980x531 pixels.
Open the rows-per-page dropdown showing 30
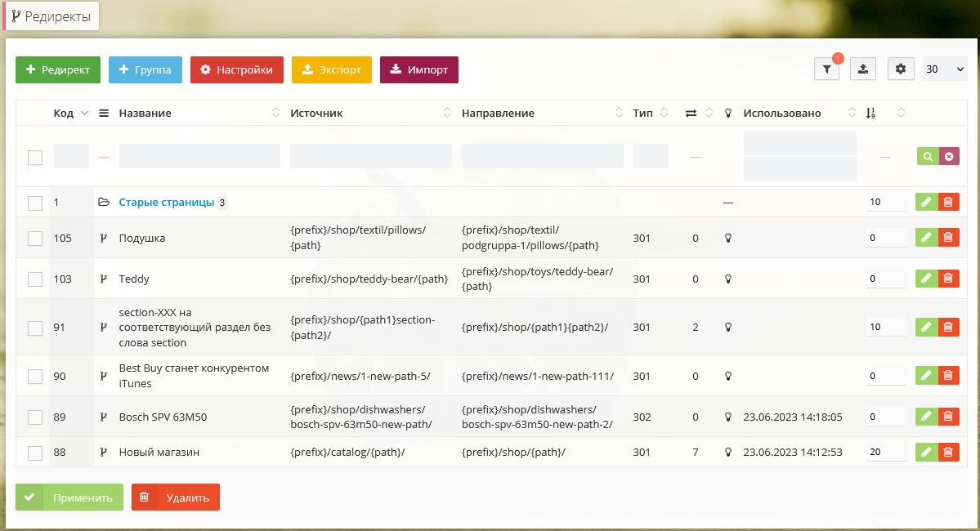[945, 69]
